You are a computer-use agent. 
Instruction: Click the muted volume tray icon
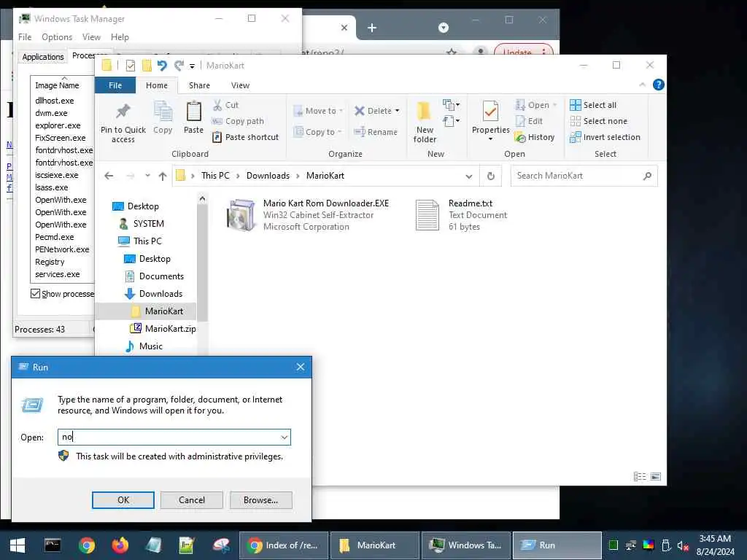point(683,545)
